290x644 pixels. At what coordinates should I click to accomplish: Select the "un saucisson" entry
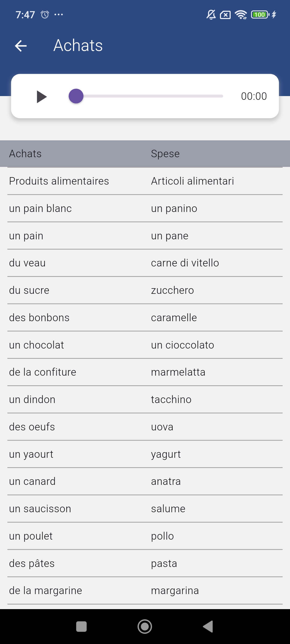click(x=40, y=509)
